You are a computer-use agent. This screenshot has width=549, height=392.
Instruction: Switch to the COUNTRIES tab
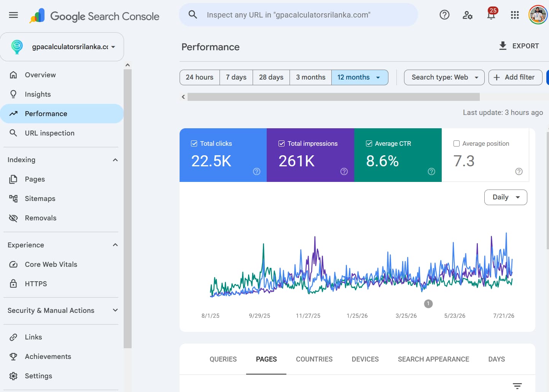(314, 359)
